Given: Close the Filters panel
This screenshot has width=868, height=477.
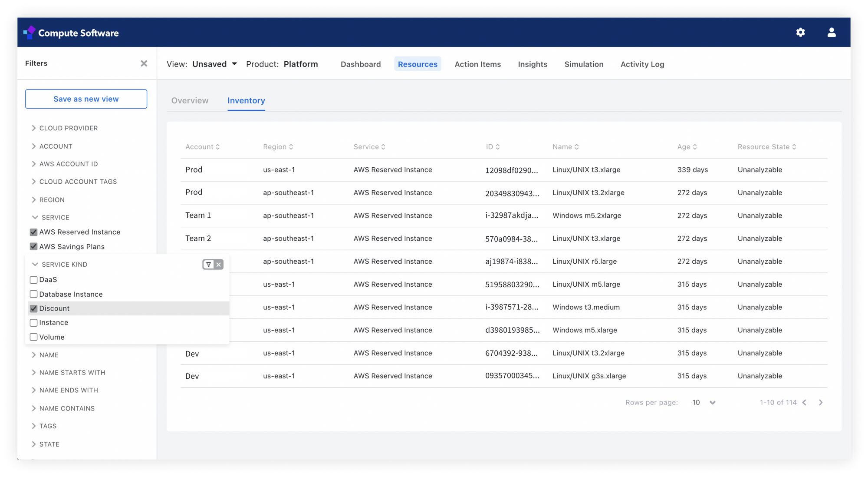Looking at the screenshot, I should click(x=144, y=63).
